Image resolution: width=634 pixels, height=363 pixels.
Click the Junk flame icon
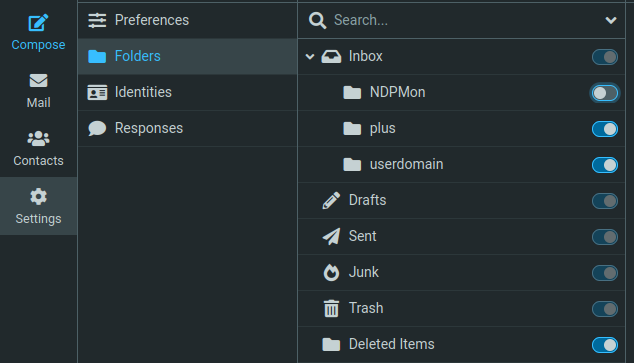click(x=331, y=272)
